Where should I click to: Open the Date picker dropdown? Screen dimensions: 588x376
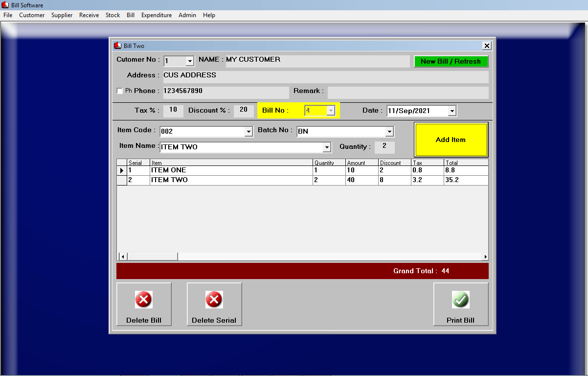pyautogui.click(x=452, y=111)
